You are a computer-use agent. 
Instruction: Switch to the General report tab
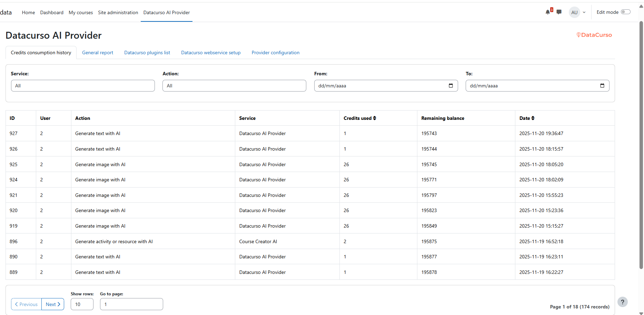coord(98,52)
